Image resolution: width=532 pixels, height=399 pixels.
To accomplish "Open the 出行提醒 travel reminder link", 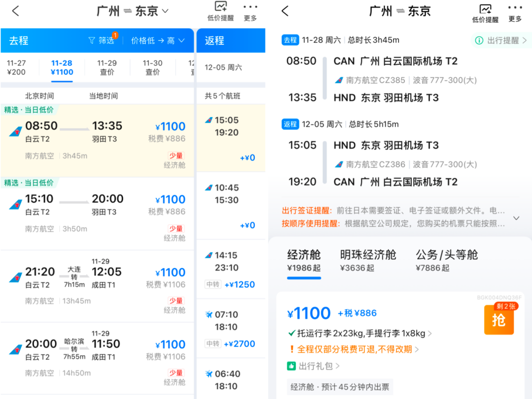I will (501, 40).
